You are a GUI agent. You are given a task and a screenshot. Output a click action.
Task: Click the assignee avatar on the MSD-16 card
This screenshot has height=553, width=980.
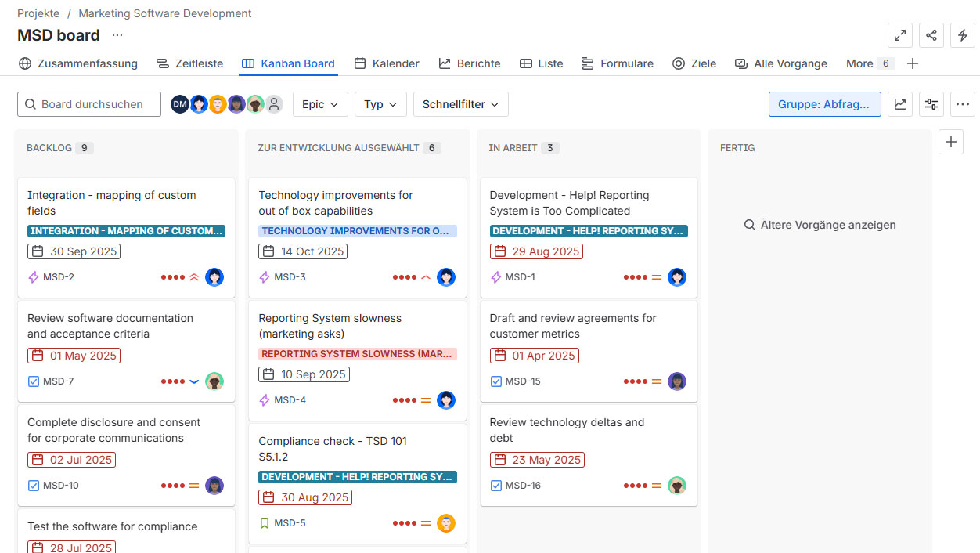(x=677, y=486)
